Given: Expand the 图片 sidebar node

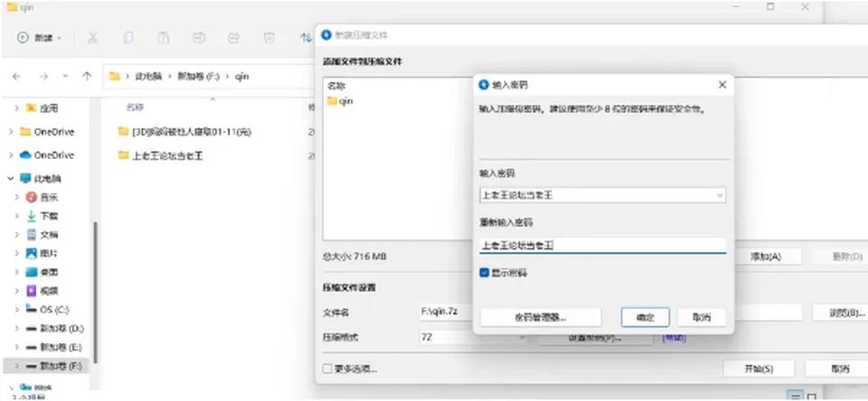Looking at the screenshot, I should click(x=17, y=253).
